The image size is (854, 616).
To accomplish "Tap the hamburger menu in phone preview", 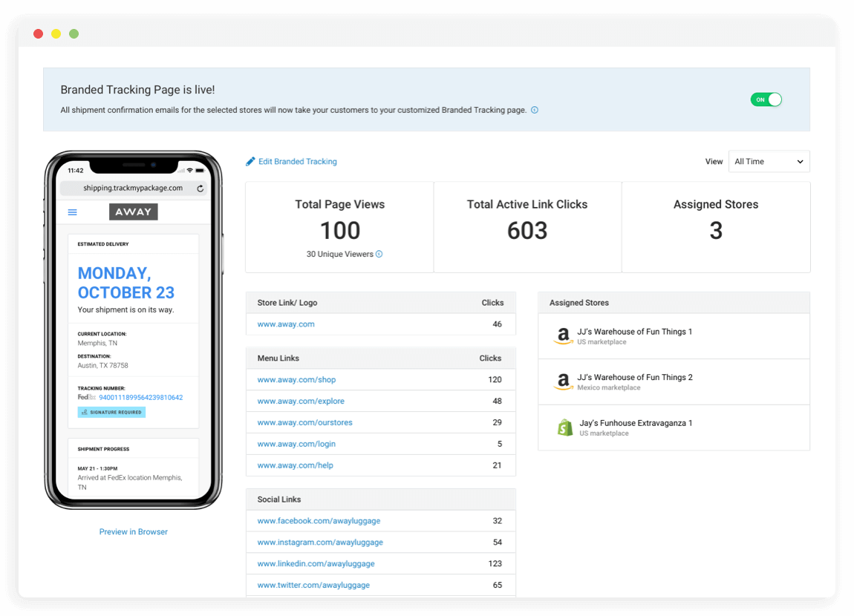I will click(x=72, y=212).
